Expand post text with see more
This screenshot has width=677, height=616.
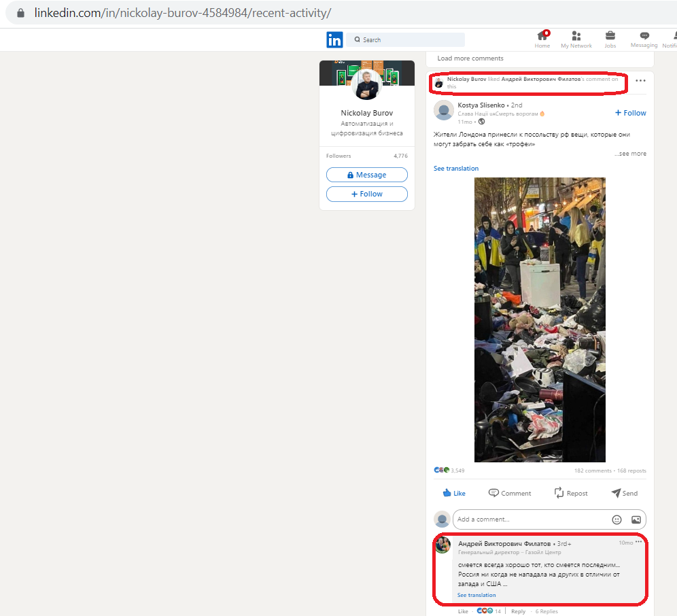click(x=630, y=154)
